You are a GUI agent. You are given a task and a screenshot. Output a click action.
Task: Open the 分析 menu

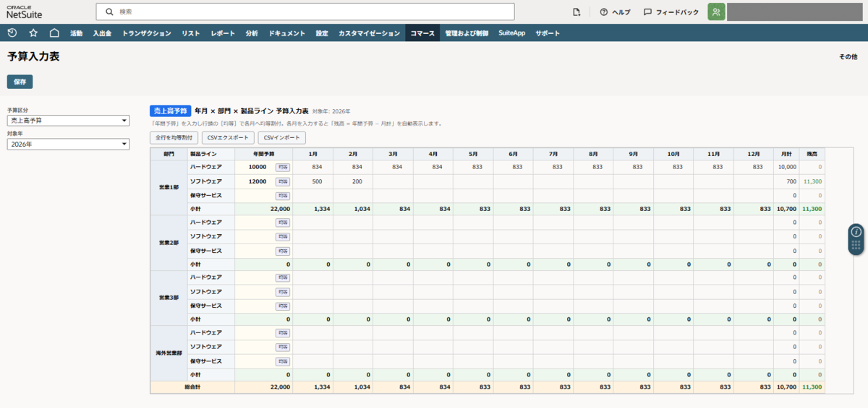252,33
